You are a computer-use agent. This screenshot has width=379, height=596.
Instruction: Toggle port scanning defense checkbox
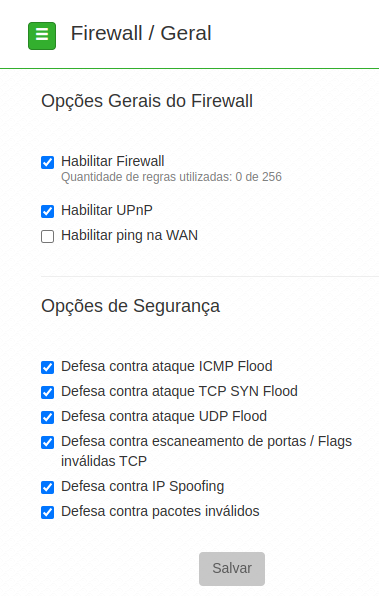tap(48, 442)
